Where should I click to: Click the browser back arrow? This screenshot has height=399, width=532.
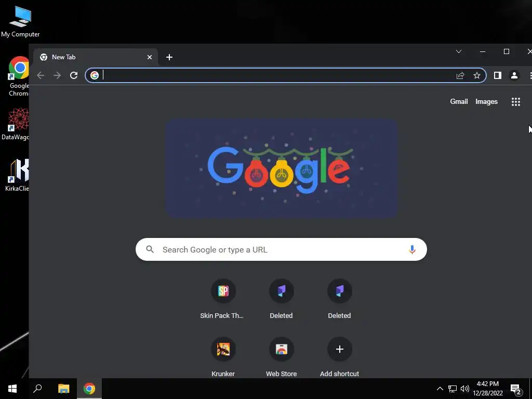pyautogui.click(x=41, y=75)
